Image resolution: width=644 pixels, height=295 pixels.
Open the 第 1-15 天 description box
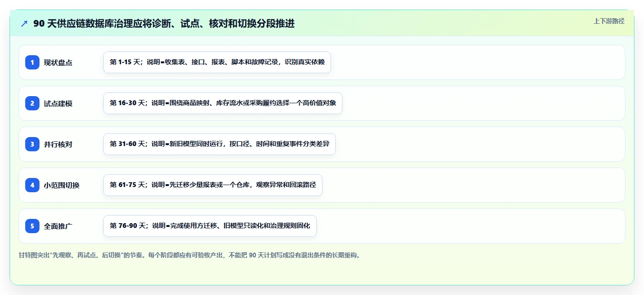coord(217,62)
